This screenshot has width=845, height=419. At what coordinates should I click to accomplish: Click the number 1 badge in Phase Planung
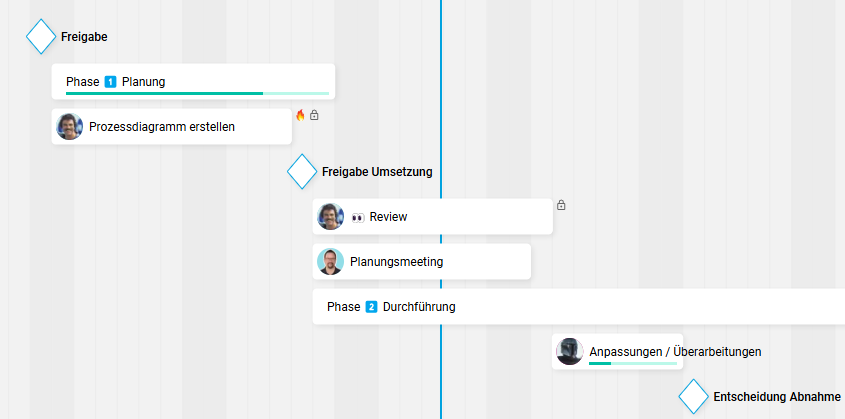[x=110, y=82]
